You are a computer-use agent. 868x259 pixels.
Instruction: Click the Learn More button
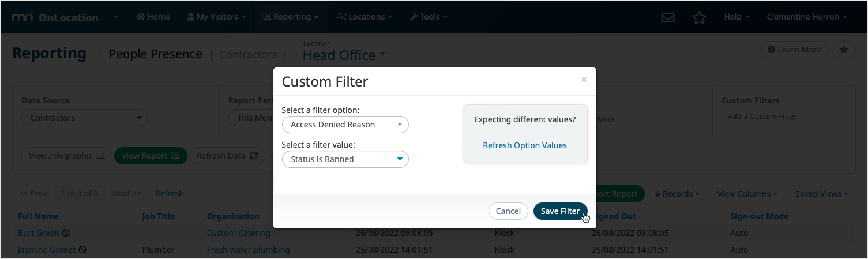(x=794, y=50)
